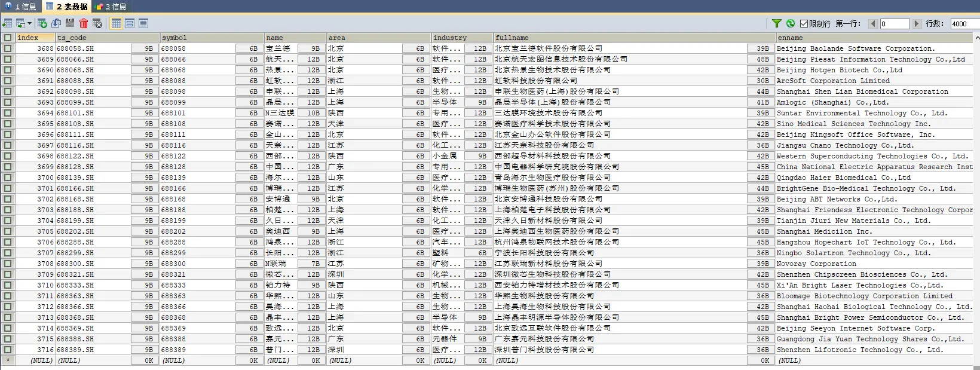980x370 pixels.
Task: Check the row checkbox for index 3694
Action: pyautogui.click(x=8, y=113)
